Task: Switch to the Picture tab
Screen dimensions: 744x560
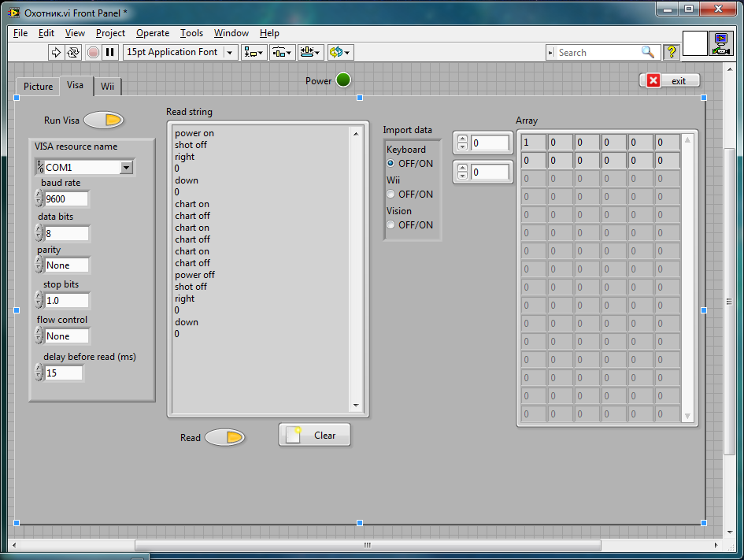Action: coord(38,87)
